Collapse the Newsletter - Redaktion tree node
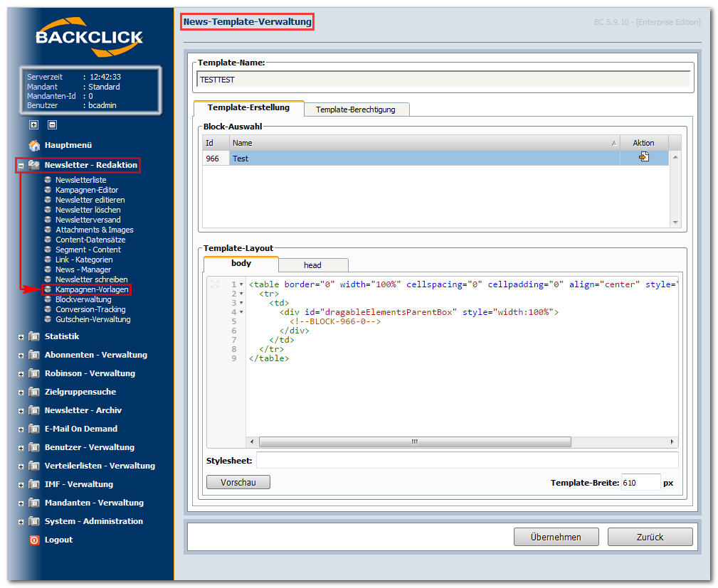 coord(21,166)
